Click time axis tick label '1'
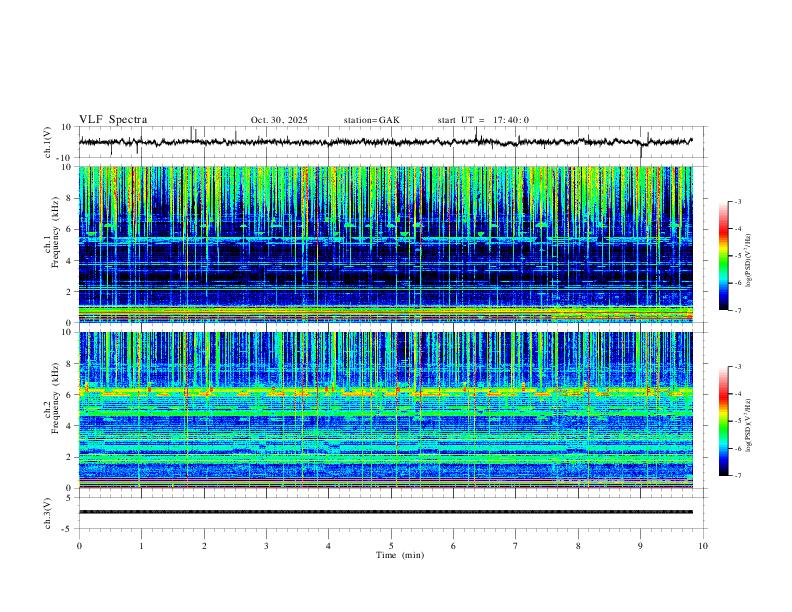The width and height of the screenshot is (792, 612). [x=141, y=546]
